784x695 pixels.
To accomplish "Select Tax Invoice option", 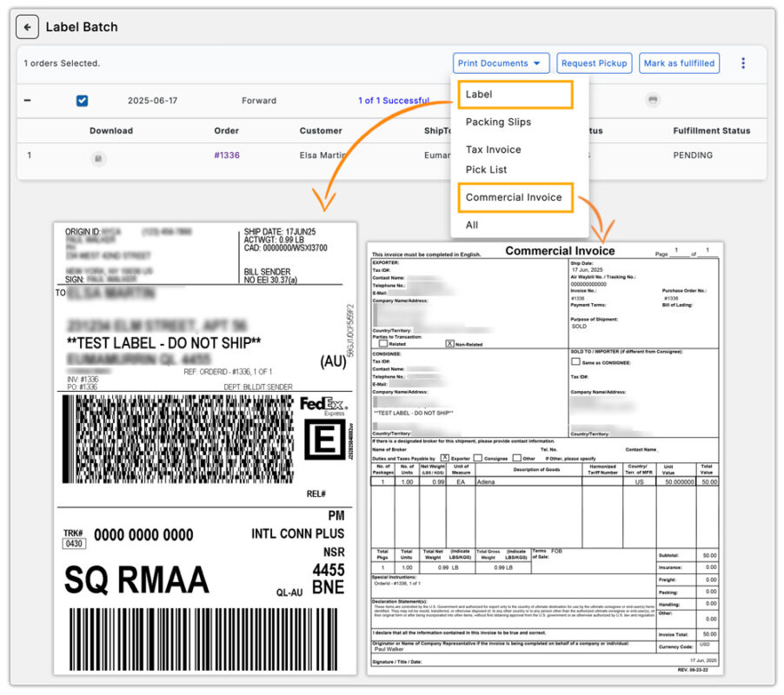I will pyautogui.click(x=493, y=149).
